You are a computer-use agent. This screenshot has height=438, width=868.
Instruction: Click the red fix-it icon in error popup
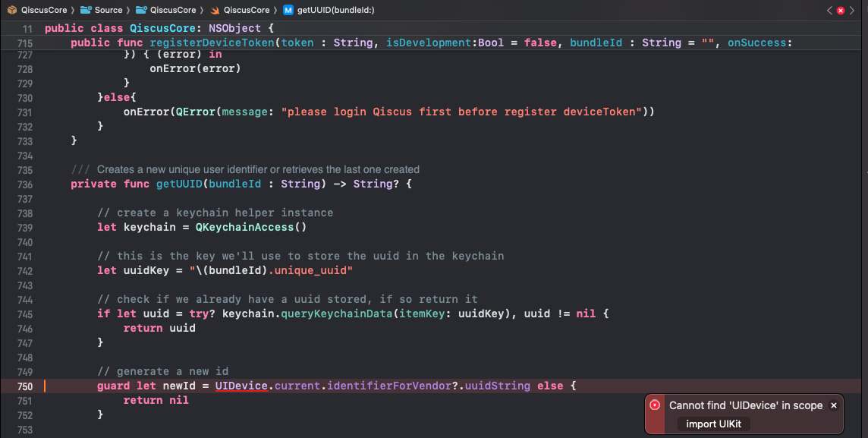point(656,405)
